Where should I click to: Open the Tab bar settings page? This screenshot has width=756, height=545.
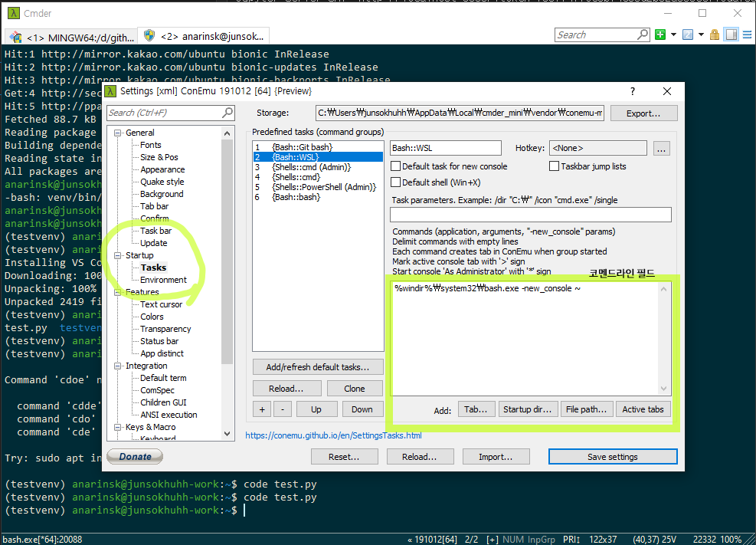tap(154, 206)
